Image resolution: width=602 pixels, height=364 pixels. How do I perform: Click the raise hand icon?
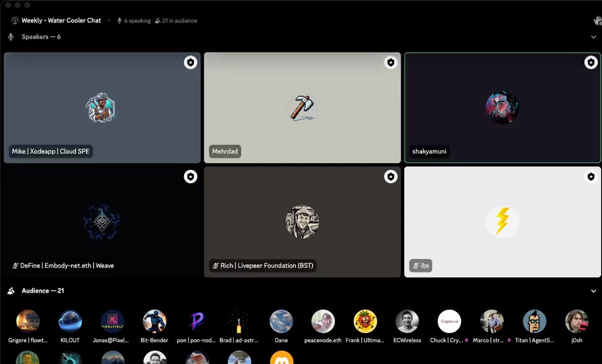pos(597,21)
